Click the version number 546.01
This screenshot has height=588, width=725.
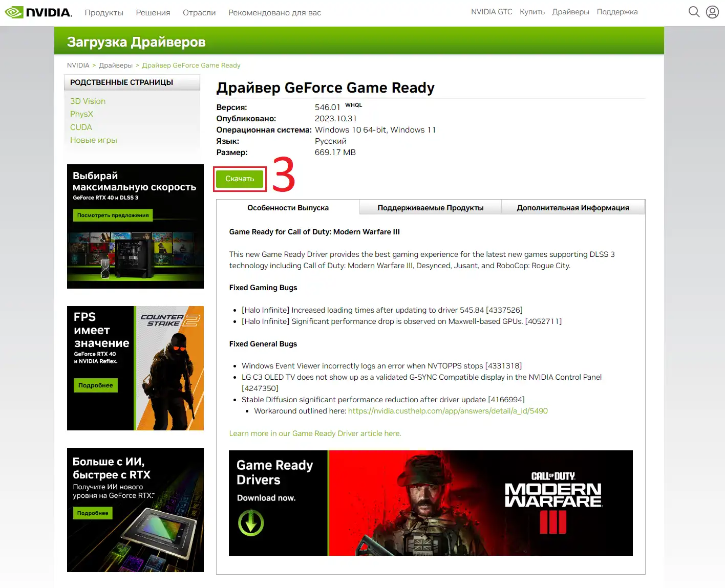coord(327,107)
